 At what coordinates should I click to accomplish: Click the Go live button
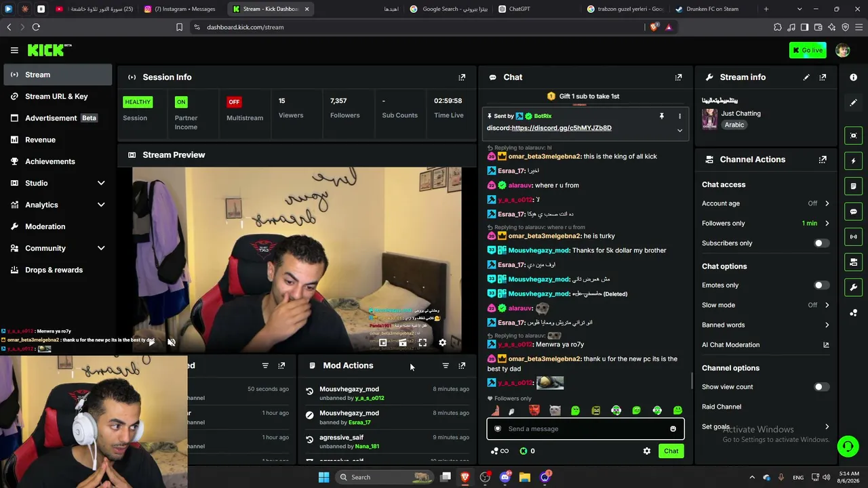pos(807,50)
